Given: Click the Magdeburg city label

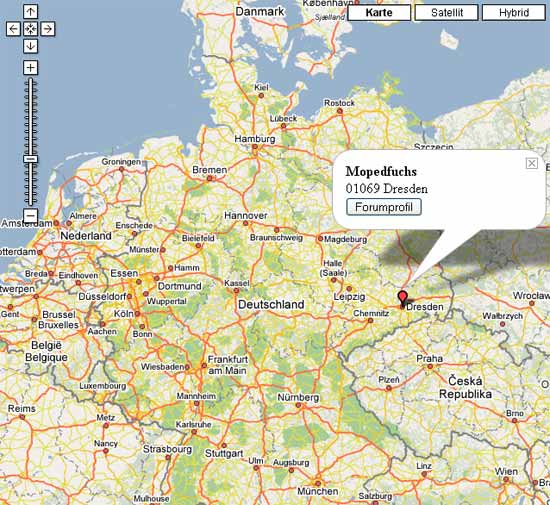Looking at the screenshot, I should coord(345,239).
